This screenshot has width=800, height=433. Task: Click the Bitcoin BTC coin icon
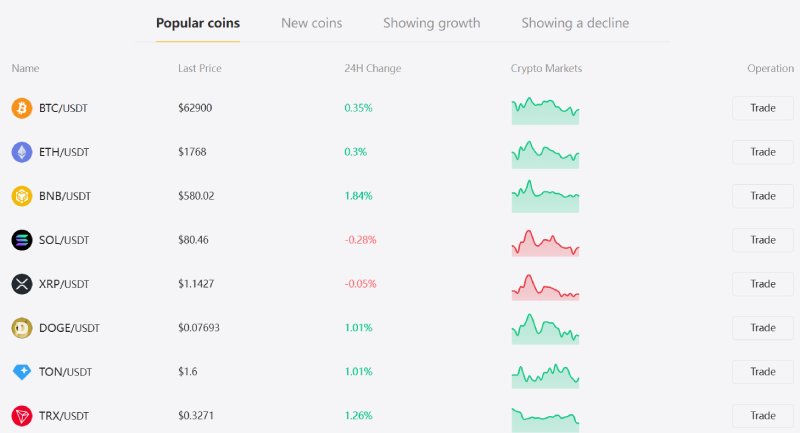[22, 108]
